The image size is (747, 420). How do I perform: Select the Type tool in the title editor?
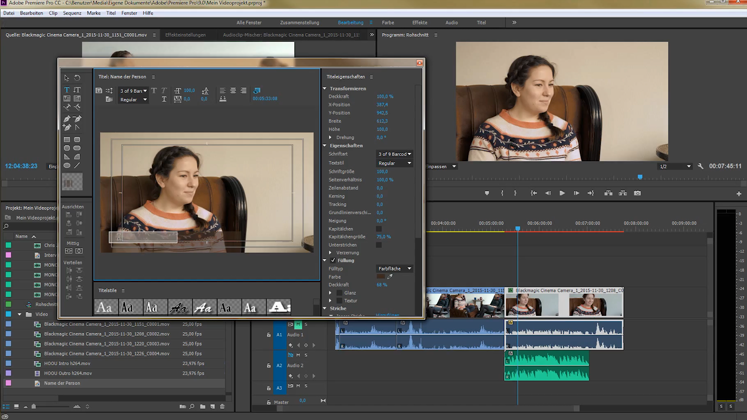coord(67,89)
